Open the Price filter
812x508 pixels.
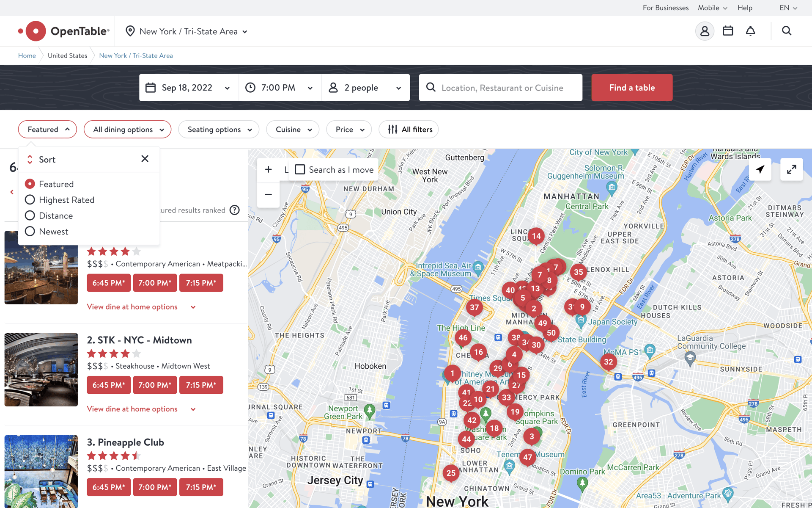tap(349, 130)
